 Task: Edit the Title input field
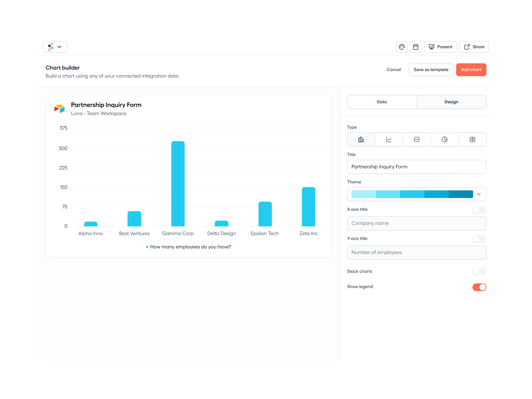tap(417, 167)
